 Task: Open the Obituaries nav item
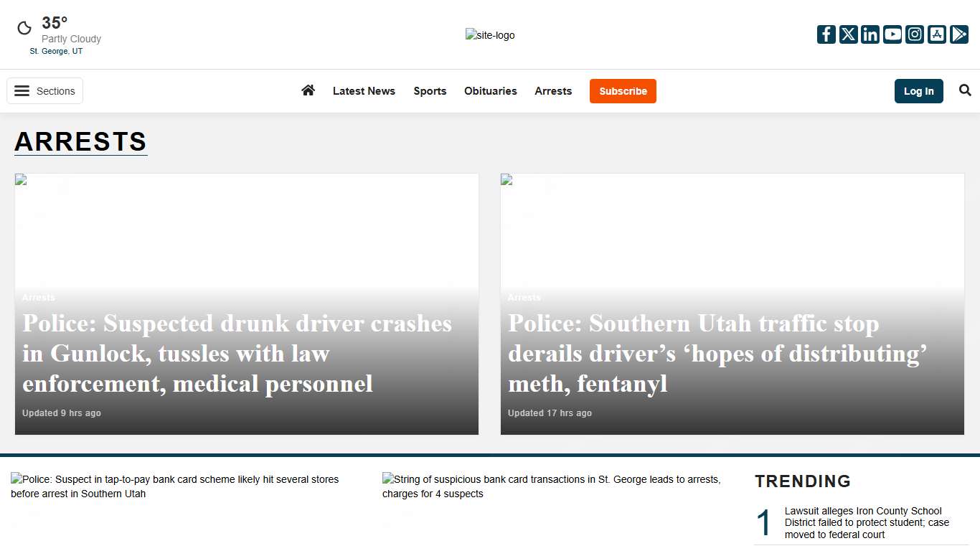click(490, 91)
